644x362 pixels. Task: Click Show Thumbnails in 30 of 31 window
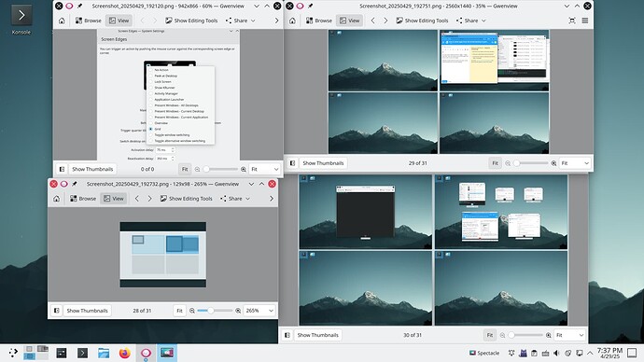318,335
